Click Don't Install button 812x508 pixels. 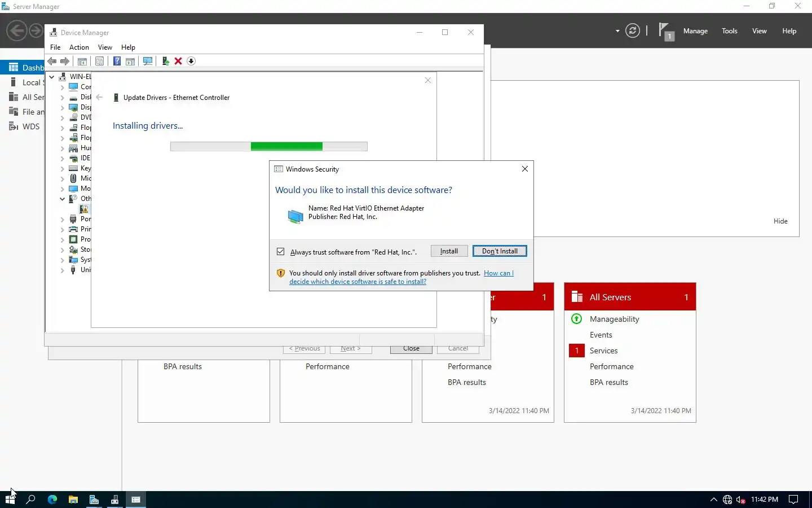coord(500,251)
